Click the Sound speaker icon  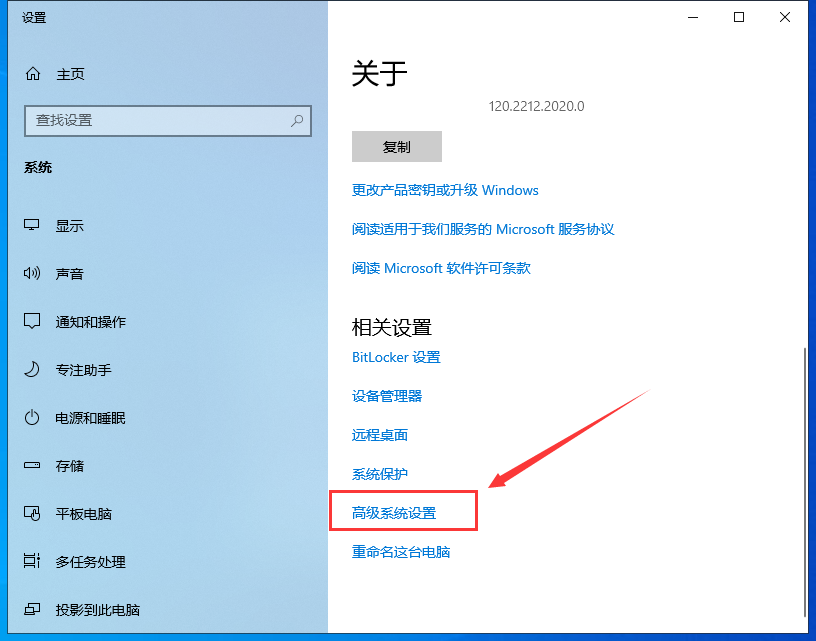point(32,274)
